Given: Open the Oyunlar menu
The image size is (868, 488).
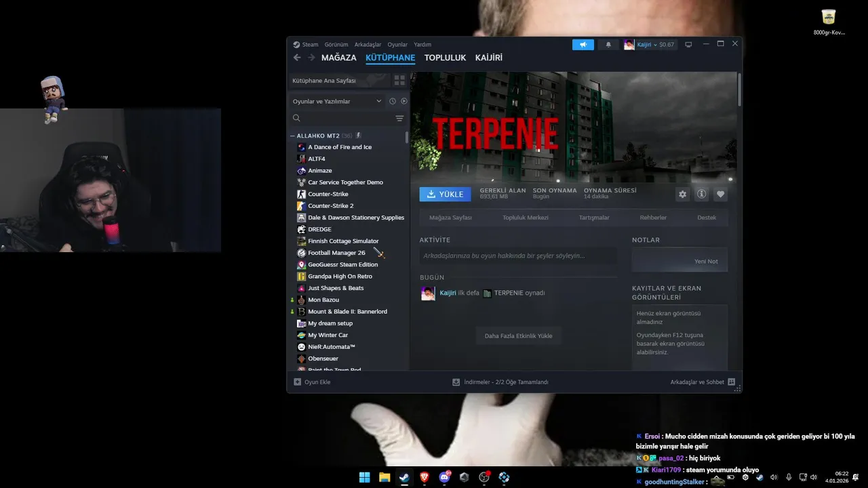Looking at the screenshot, I should (x=397, y=45).
